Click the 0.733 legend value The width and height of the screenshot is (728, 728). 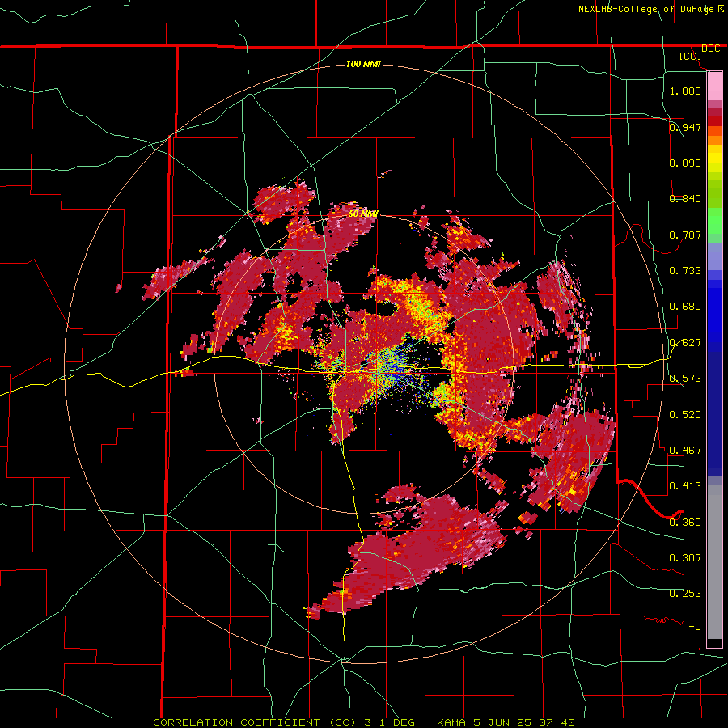point(685,271)
